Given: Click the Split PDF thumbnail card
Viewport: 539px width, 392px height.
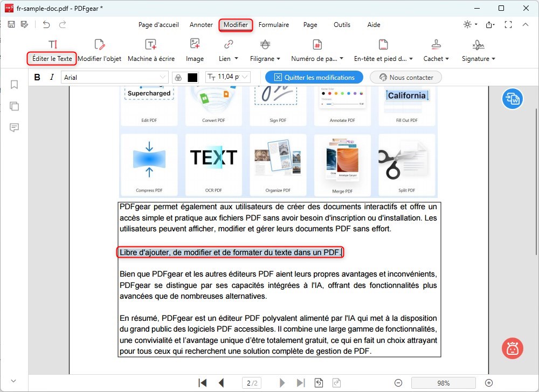Looking at the screenshot, I should pyautogui.click(x=406, y=164).
